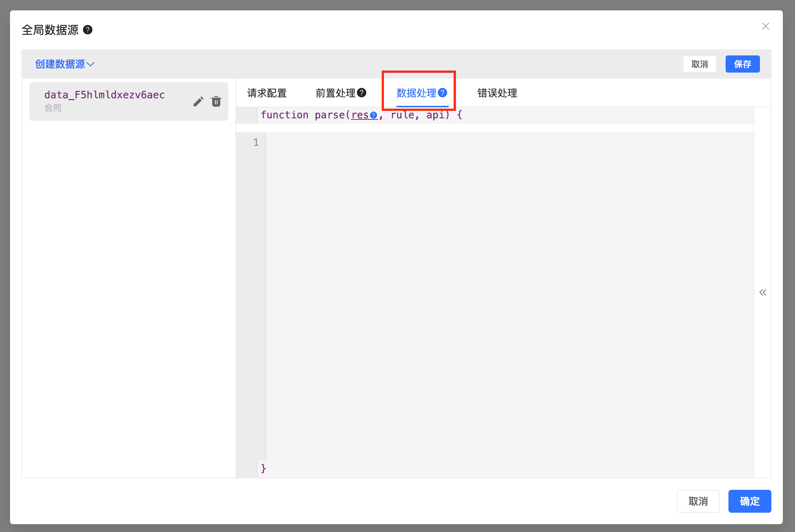Expand side panel with double-chevron icon
Image resolution: width=795 pixels, height=532 pixels.
click(762, 292)
